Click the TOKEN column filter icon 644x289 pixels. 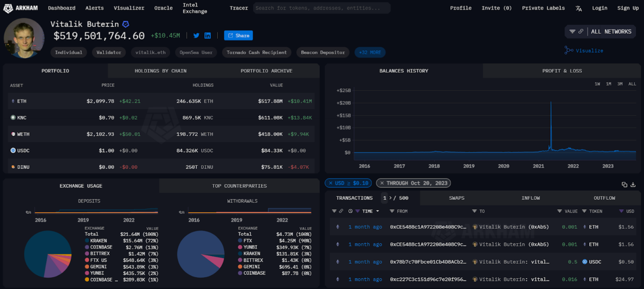(x=584, y=211)
